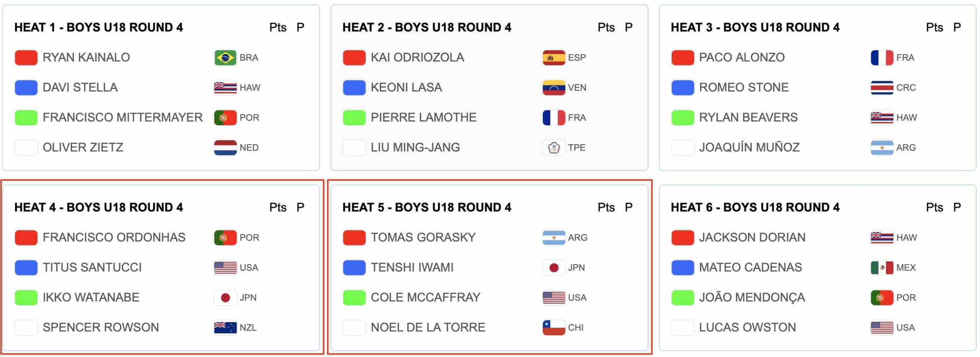Click the Heat 2 Boys U18 Round 4 title

(426, 28)
